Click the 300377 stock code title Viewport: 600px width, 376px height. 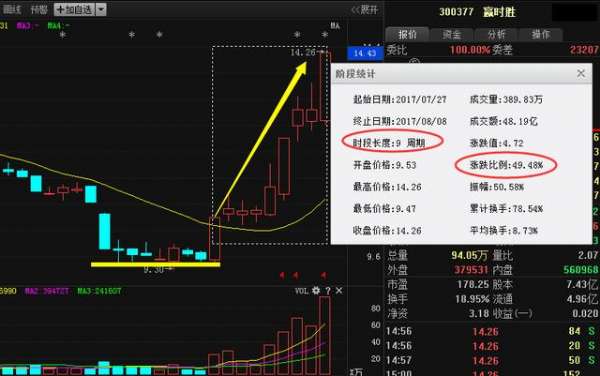click(x=456, y=11)
